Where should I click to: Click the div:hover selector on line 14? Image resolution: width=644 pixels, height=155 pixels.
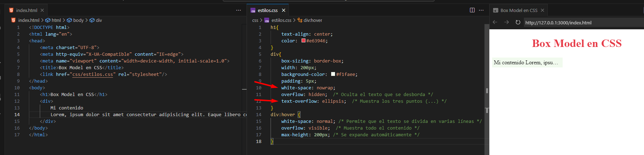pyautogui.click(x=283, y=114)
